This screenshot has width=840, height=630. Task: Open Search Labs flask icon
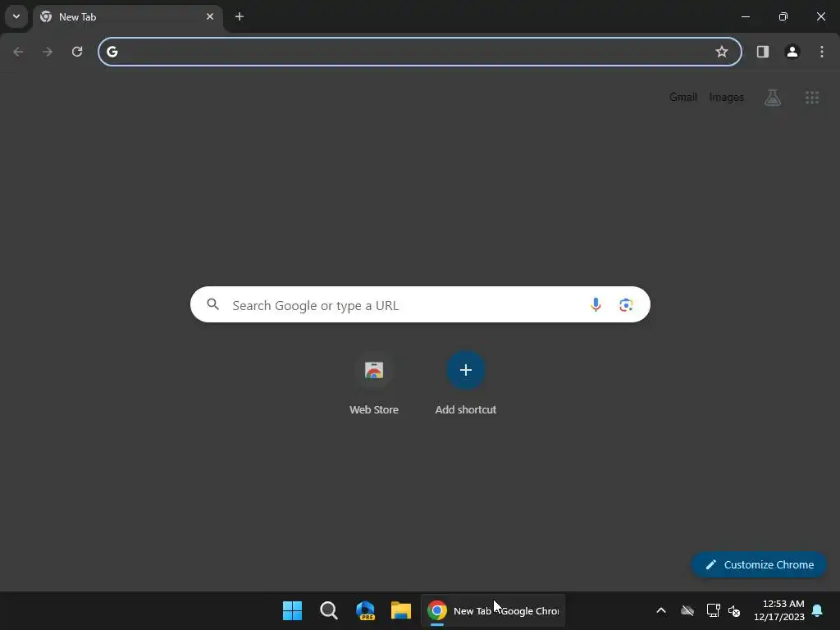pos(773,98)
